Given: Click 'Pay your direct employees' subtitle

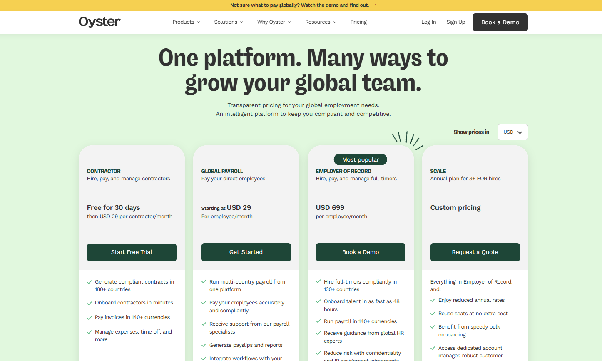Looking at the screenshot, I should coord(233,179).
